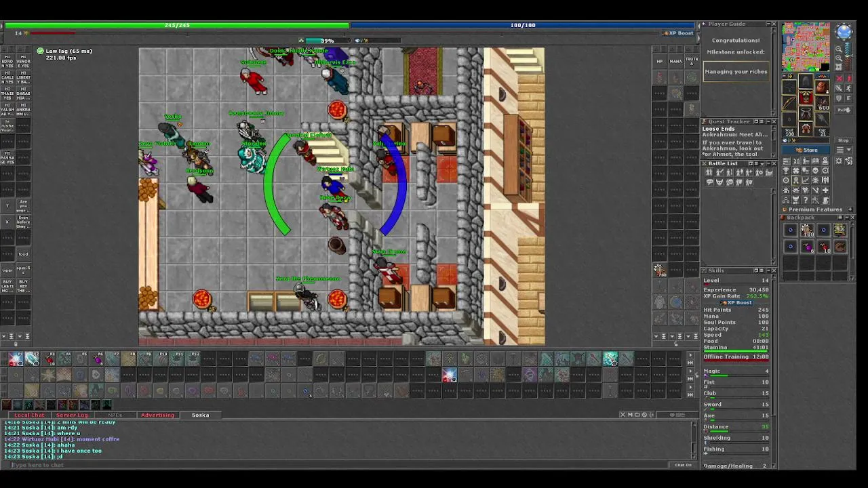Viewport: 868px width, 488px height.
Task: Click the Stop button under combat controls
Action: coord(844,140)
